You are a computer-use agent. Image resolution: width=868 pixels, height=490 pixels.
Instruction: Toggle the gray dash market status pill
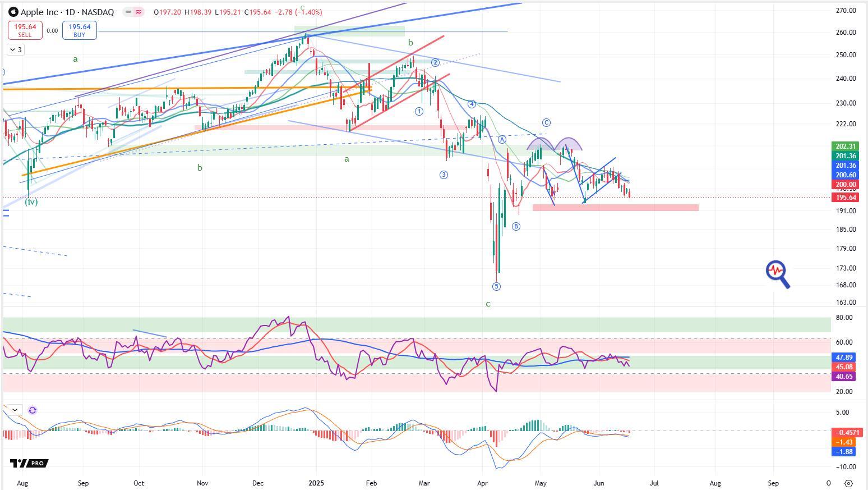[128, 12]
